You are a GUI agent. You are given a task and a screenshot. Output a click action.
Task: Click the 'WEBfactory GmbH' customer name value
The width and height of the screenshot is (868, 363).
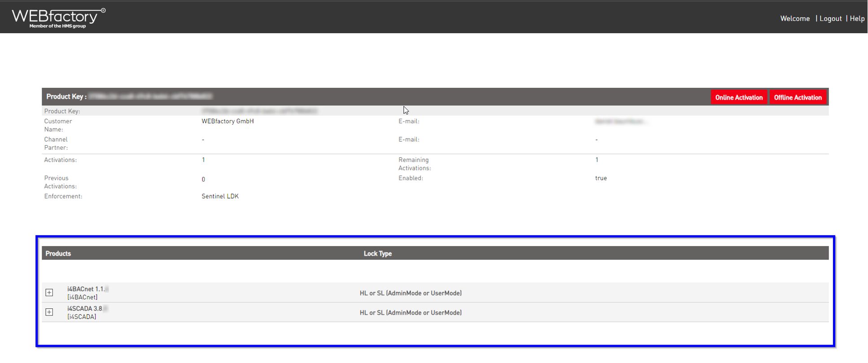[x=228, y=121]
